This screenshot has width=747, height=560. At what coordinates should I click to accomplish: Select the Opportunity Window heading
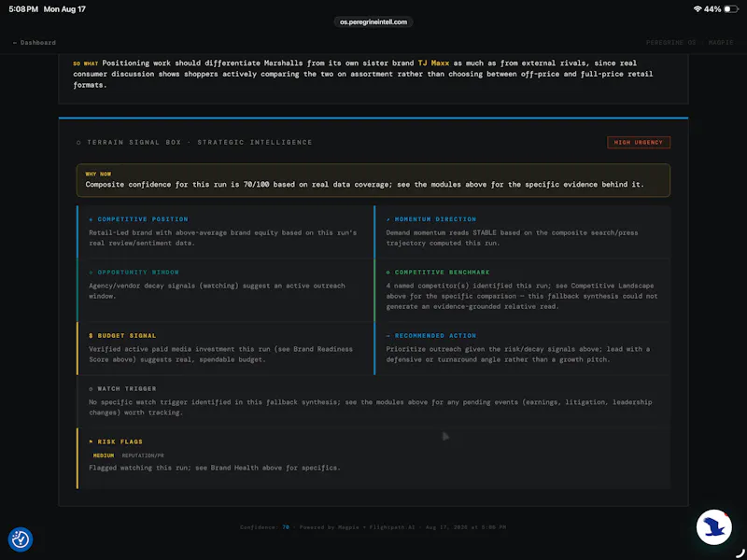pyautogui.click(x=138, y=273)
